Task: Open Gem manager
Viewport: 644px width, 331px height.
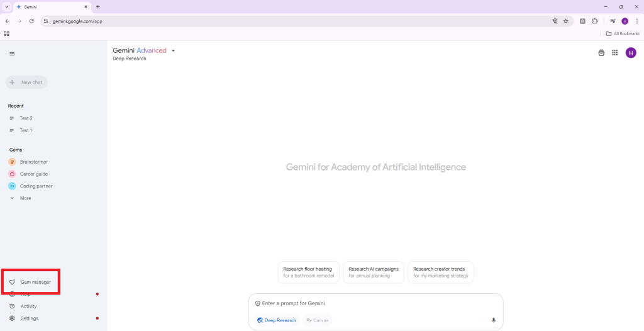Action: (x=30, y=282)
